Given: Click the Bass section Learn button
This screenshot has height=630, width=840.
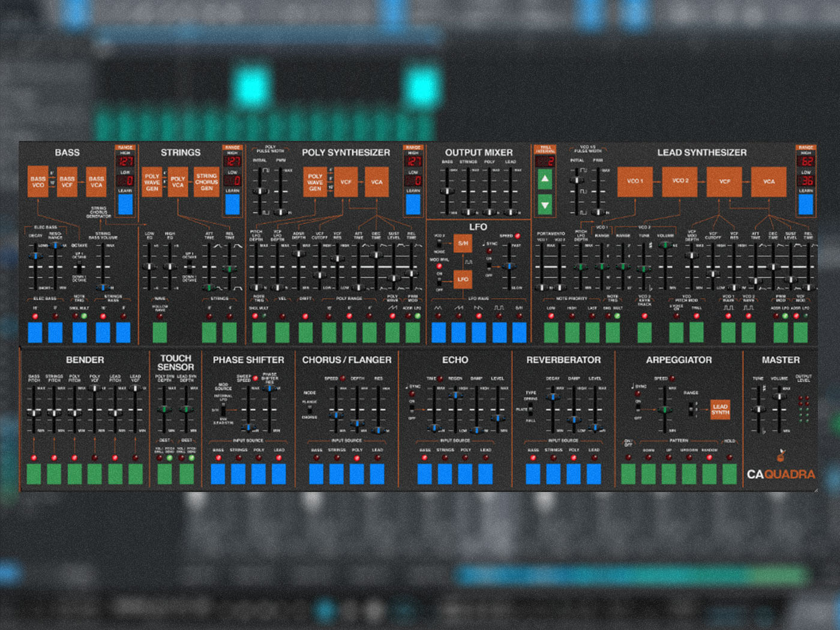Looking at the screenshot, I should coord(126,203).
